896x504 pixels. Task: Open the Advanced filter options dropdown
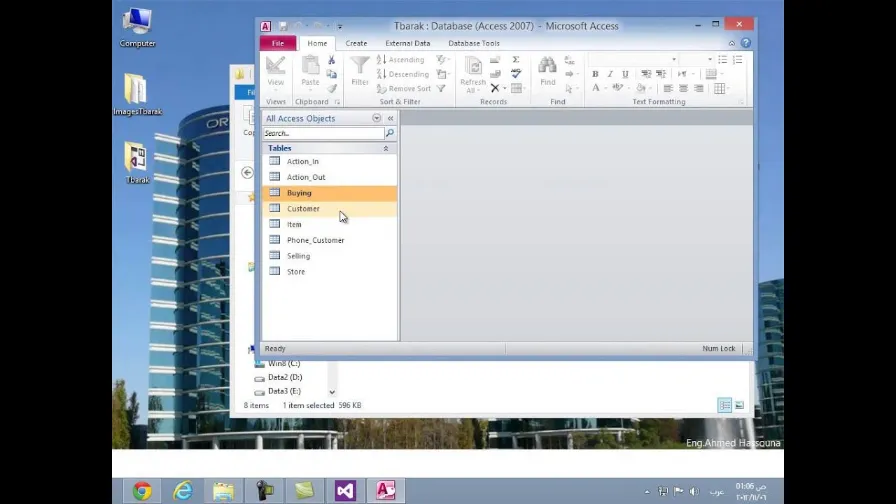(443, 74)
